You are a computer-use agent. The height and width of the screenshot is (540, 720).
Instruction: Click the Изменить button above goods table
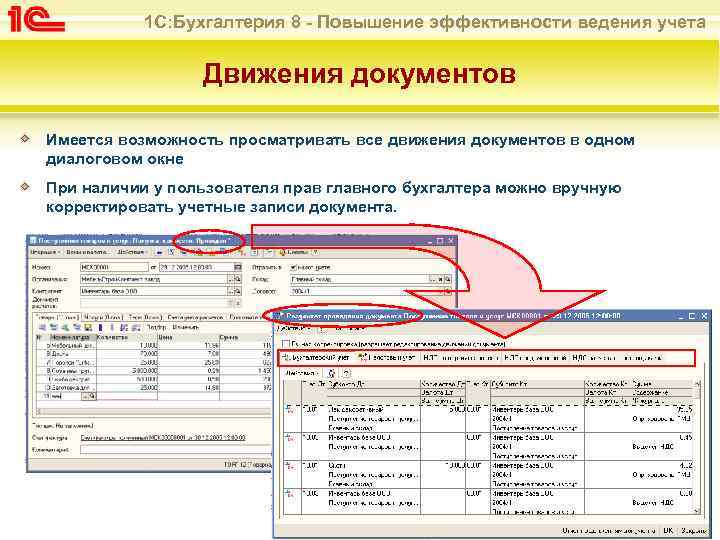coord(186,327)
